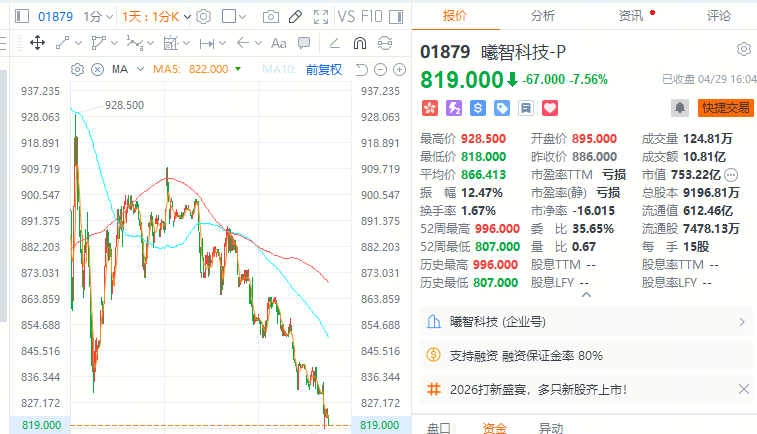Open chart settings gear in top toolbar
757x434 pixels.
(204, 17)
